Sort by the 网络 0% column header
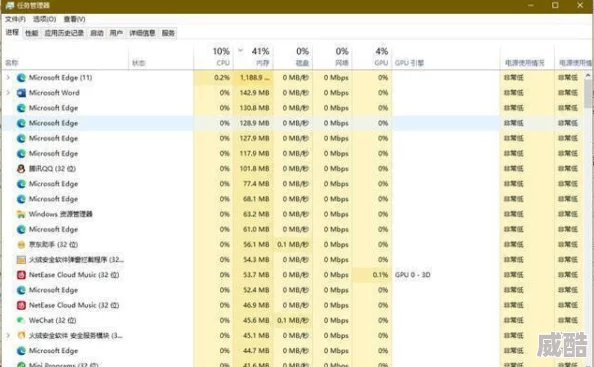The image size is (594, 367). [x=332, y=57]
